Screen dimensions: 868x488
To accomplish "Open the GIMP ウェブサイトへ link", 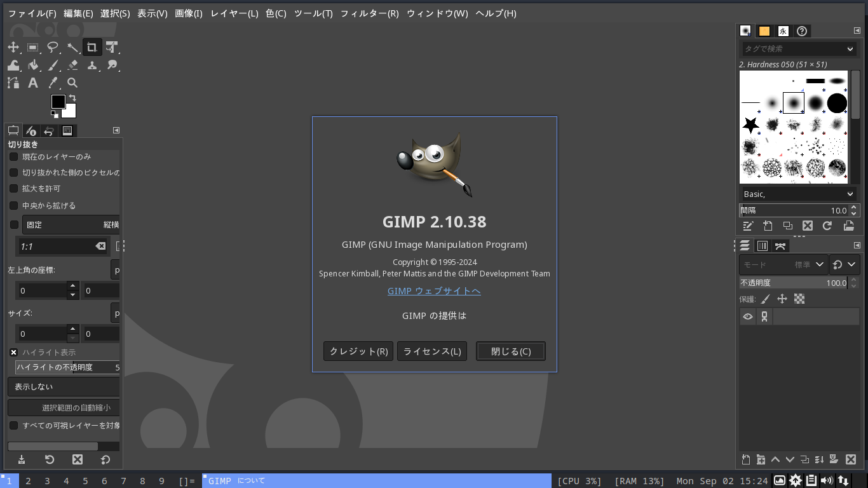I will [x=434, y=291].
